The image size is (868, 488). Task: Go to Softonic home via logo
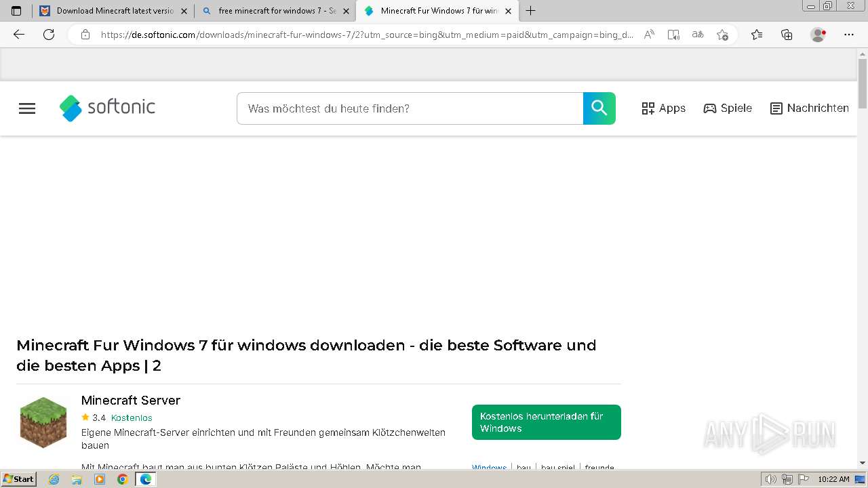pyautogui.click(x=107, y=108)
